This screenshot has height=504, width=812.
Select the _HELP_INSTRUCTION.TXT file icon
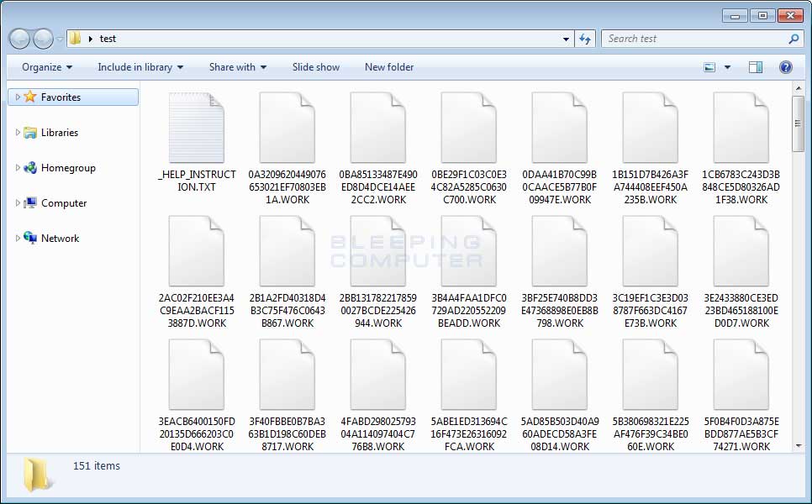pyautogui.click(x=197, y=128)
